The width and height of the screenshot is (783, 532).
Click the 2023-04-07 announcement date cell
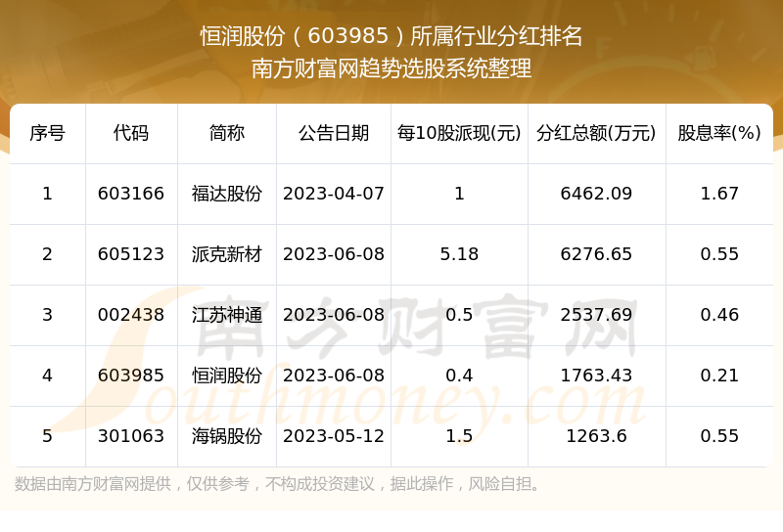click(x=334, y=194)
